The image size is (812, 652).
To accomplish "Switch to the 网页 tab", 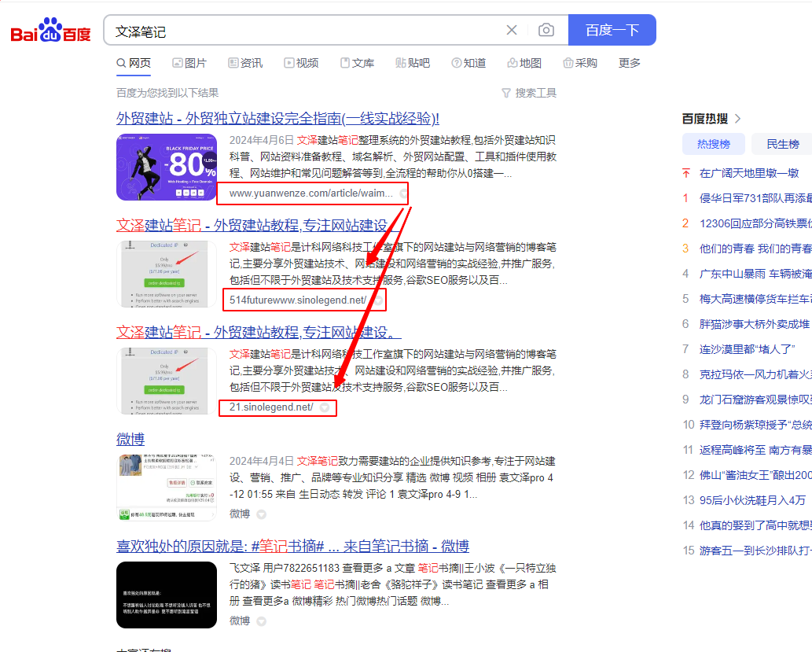I will [x=134, y=63].
